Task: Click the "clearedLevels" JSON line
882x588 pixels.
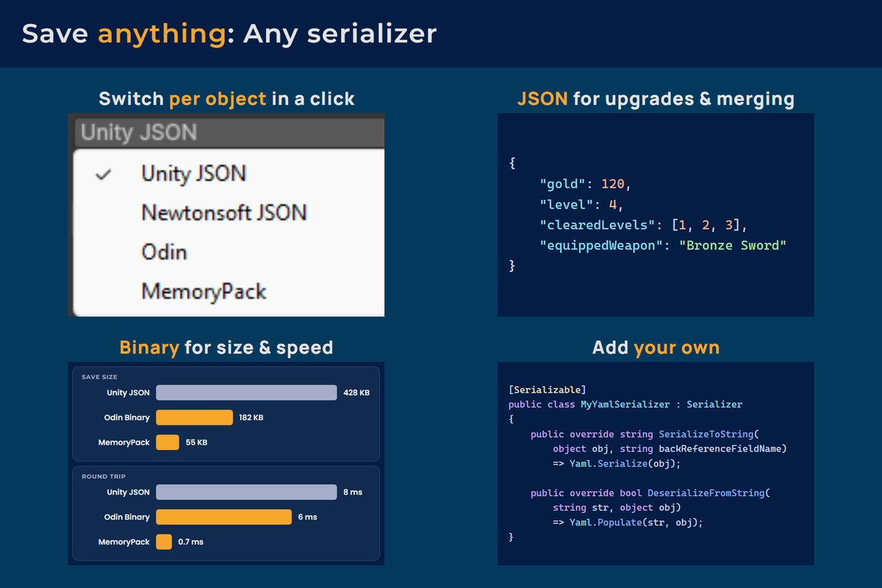Action: coord(643,225)
